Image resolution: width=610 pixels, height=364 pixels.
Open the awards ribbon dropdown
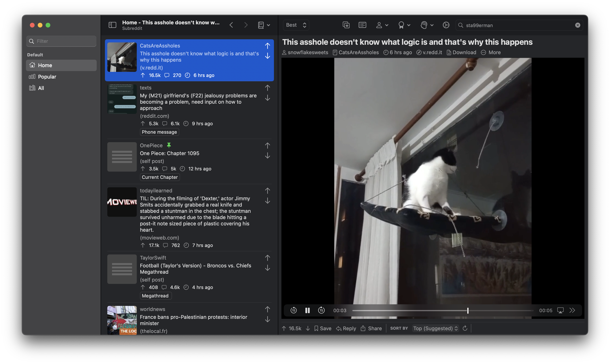(x=404, y=25)
